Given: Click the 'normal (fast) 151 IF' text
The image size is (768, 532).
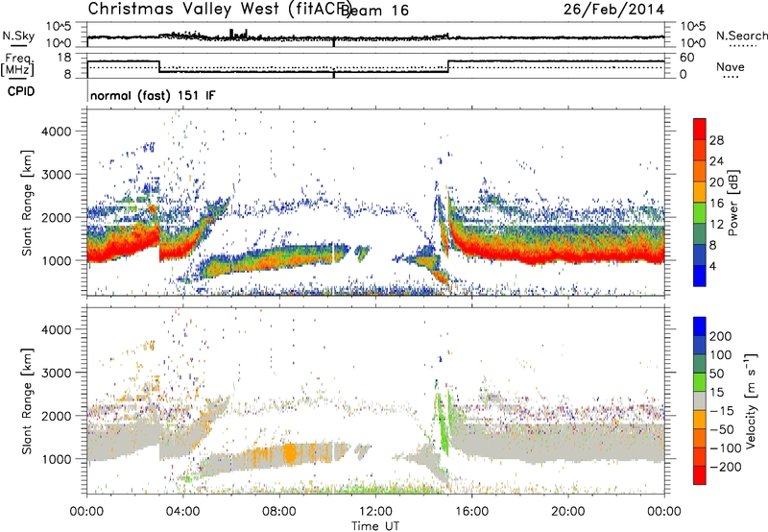Looking at the screenshot, I should (x=153, y=95).
